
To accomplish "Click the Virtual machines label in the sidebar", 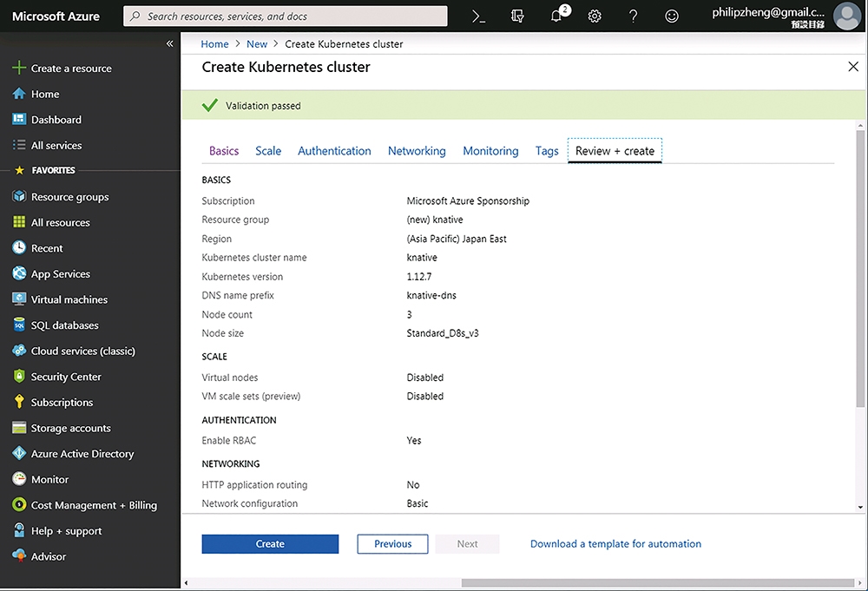I will [x=69, y=299].
